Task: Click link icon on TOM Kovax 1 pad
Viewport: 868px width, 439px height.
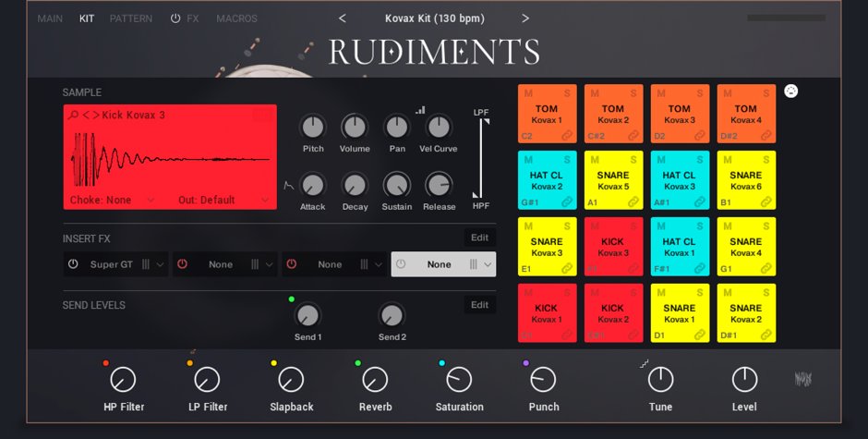Action: [567, 135]
